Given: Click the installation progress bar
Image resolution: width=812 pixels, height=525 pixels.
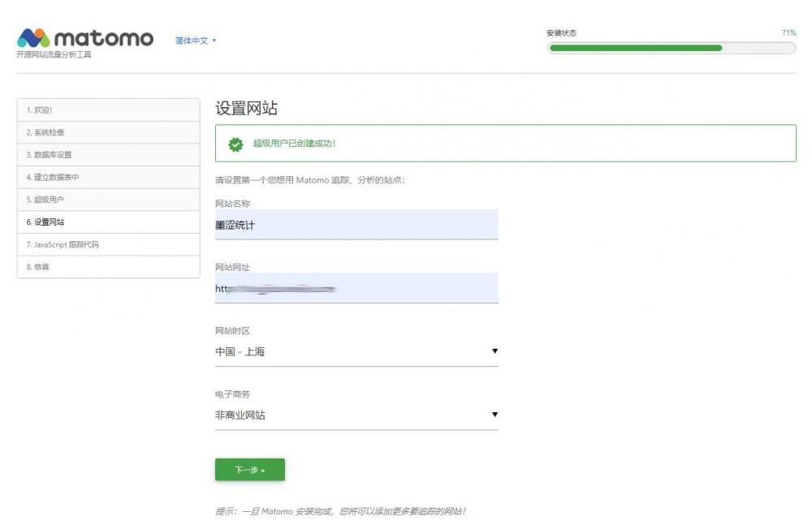Looking at the screenshot, I should (x=672, y=48).
